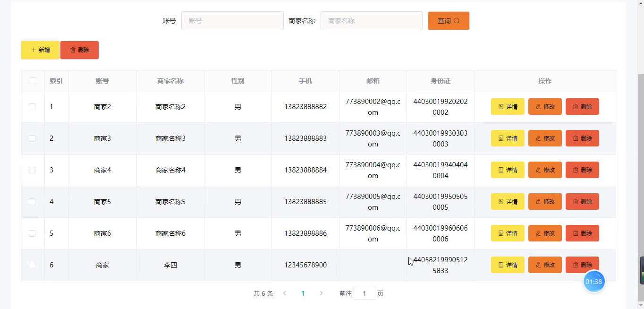Click 删除 for 商家2 row
Viewport: 644px width, 309px height.
582,107
